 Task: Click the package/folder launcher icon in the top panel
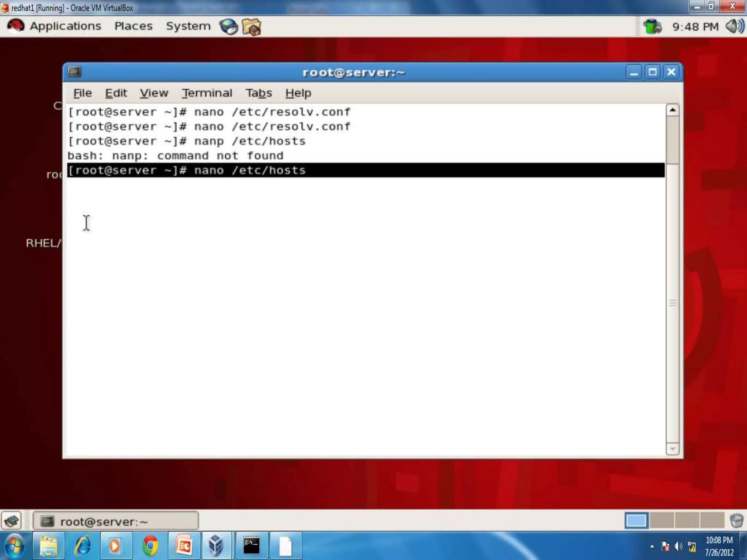pos(251,27)
